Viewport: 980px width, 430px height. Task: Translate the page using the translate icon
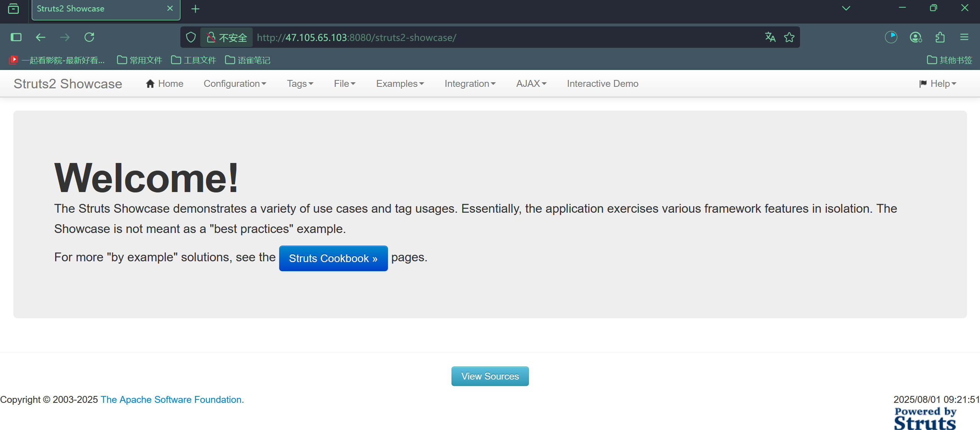770,37
